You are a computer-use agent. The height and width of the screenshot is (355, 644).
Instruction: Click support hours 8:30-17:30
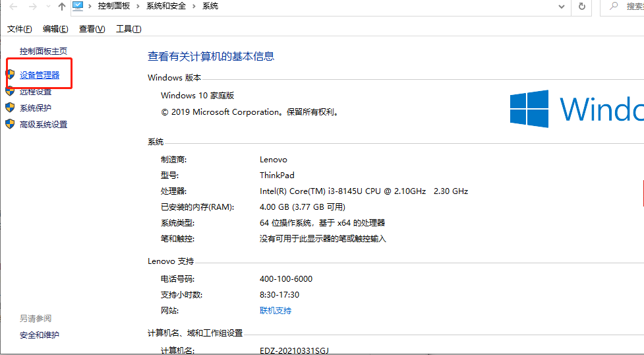pos(279,295)
